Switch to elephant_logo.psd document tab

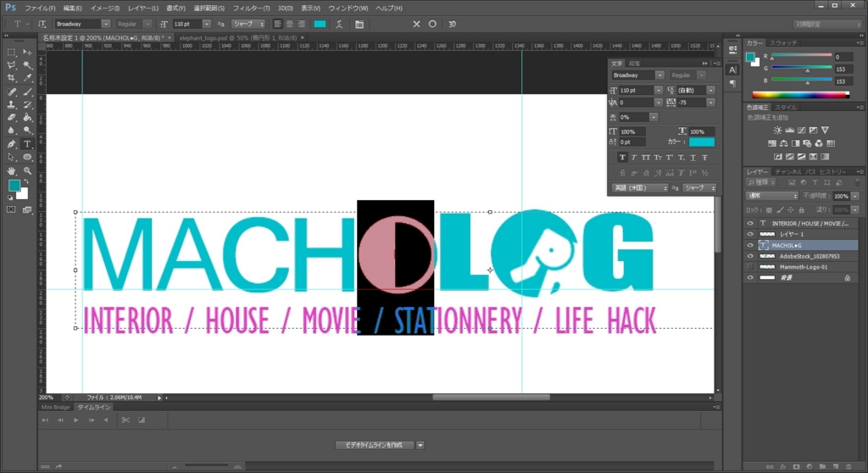point(238,37)
